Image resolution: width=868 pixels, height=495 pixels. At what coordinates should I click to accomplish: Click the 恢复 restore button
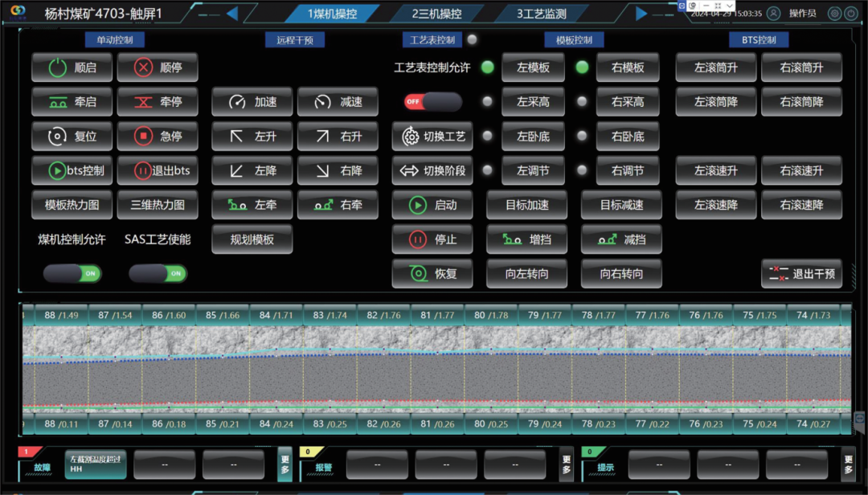coord(432,273)
